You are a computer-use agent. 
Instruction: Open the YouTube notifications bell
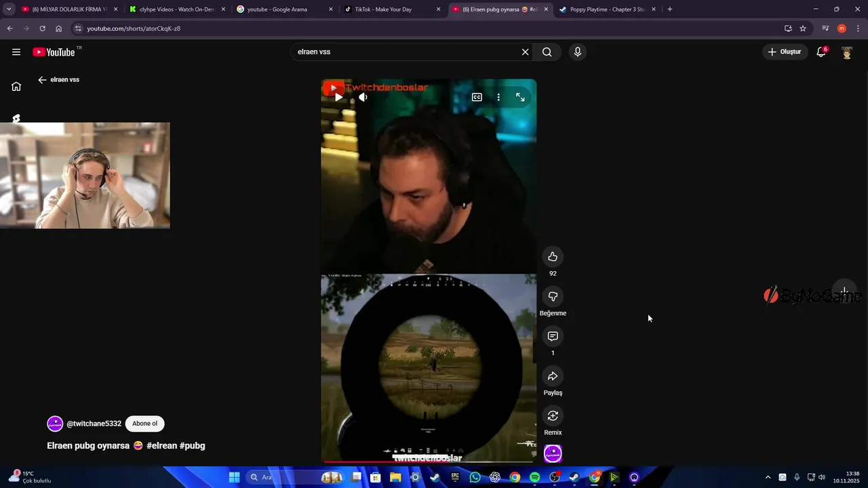pyautogui.click(x=821, y=52)
